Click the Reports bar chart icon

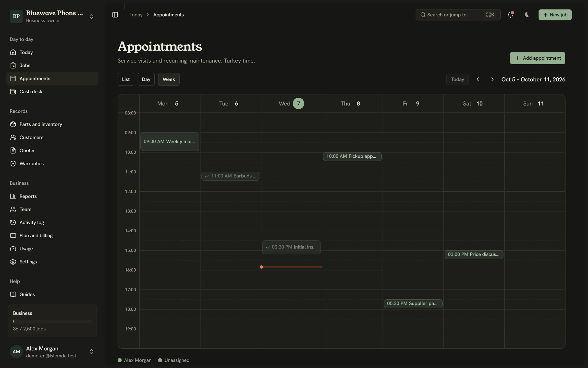point(13,196)
